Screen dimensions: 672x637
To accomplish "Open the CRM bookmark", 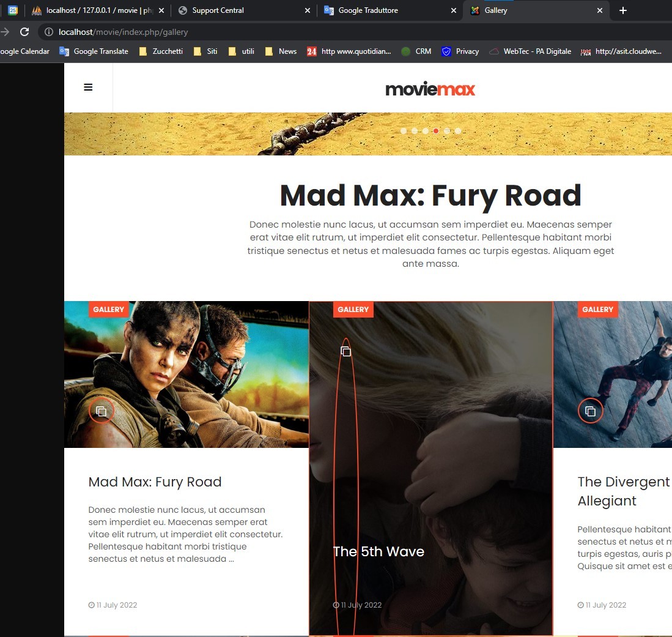I will pyautogui.click(x=416, y=51).
